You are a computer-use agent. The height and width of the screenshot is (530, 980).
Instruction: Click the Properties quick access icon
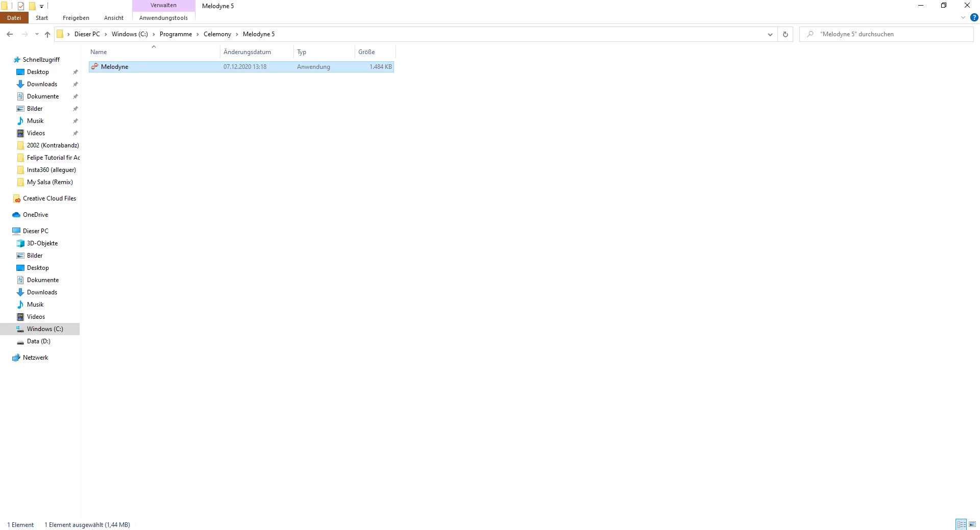[x=21, y=6]
